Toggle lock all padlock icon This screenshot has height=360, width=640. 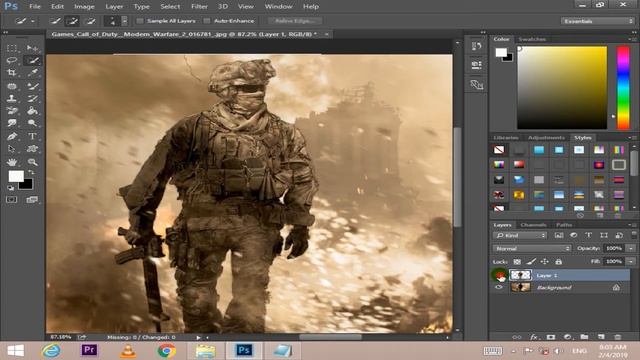[x=558, y=262]
